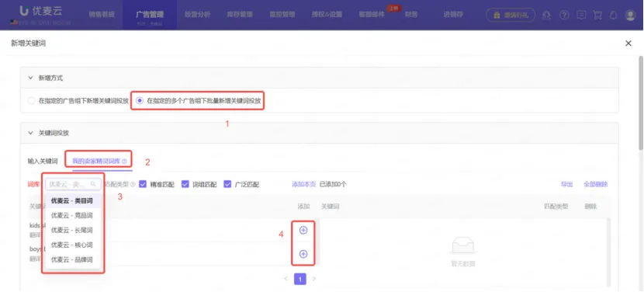Image resolution: width=644 pixels, height=292 pixels.
Task: Click page number 1 in pagination
Action: click(x=300, y=280)
